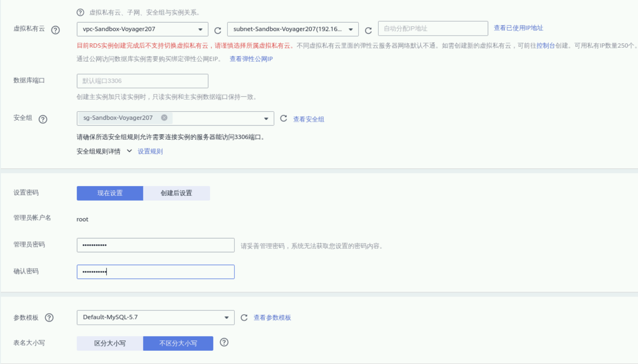Refresh the security group list icon
The image size is (638, 364).
284,118
